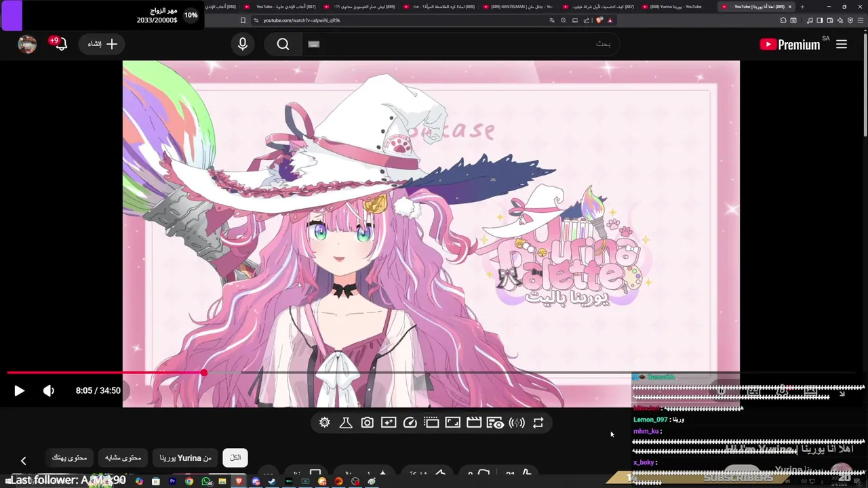This screenshot has width=868, height=488.
Task: Start voice search with microphone
Action: tap(243, 44)
